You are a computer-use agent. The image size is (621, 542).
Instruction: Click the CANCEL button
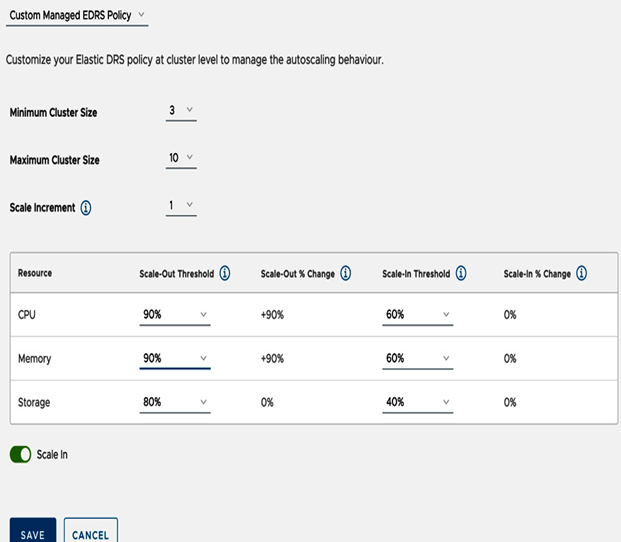[x=91, y=531]
